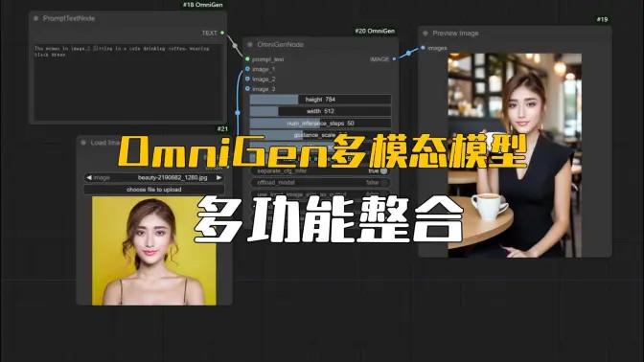Collapse the Load Image node via its dot
The height and width of the screenshot is (362, 644).
tap(83, 143)
